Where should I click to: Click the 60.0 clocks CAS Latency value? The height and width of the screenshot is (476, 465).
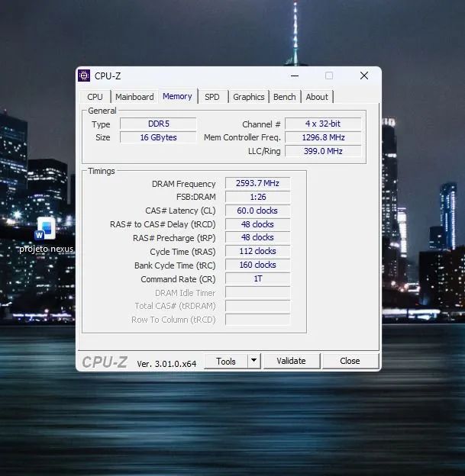click(258, 211)
